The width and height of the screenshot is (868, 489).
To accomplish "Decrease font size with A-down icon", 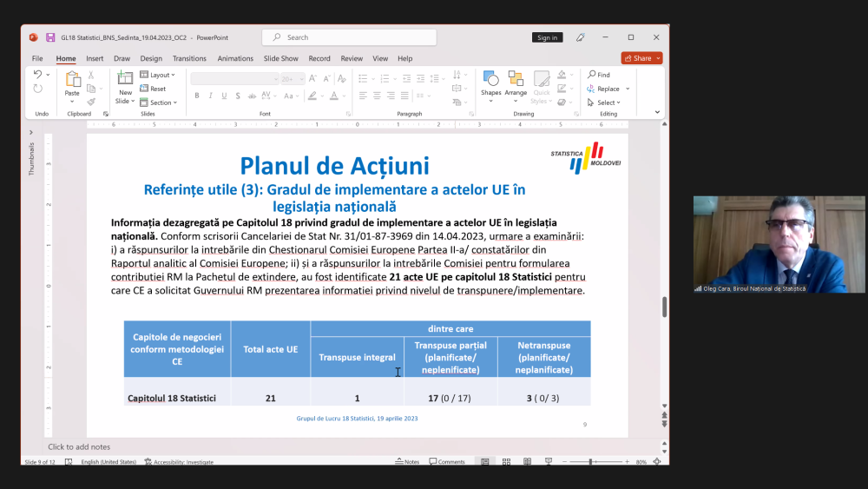I will 326,79.
